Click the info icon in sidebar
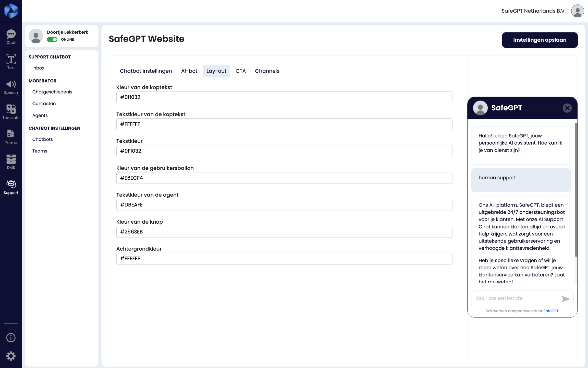588x368 pixels. pyautogui.click(x=11, y=338)
